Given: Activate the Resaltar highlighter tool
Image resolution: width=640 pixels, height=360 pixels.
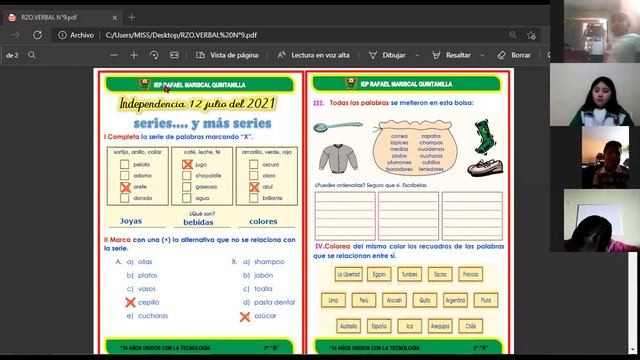Looking at the screenshot, I should 451,55.
